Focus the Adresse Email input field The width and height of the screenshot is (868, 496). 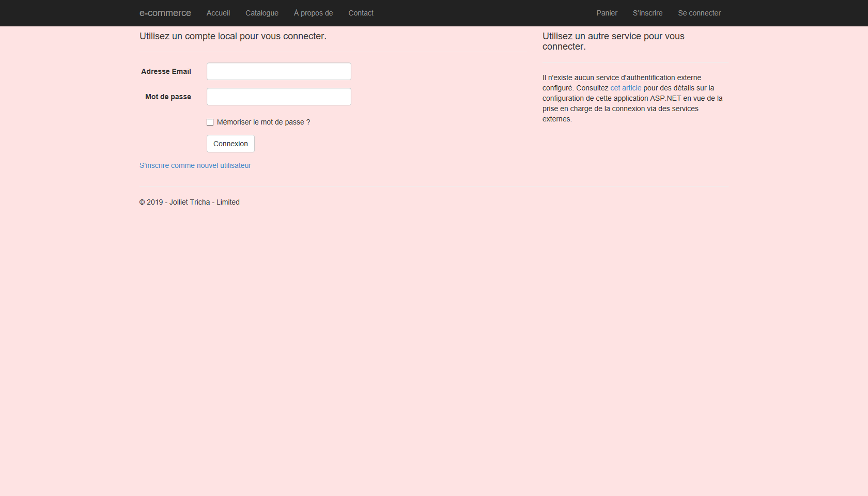click(279, 71)
